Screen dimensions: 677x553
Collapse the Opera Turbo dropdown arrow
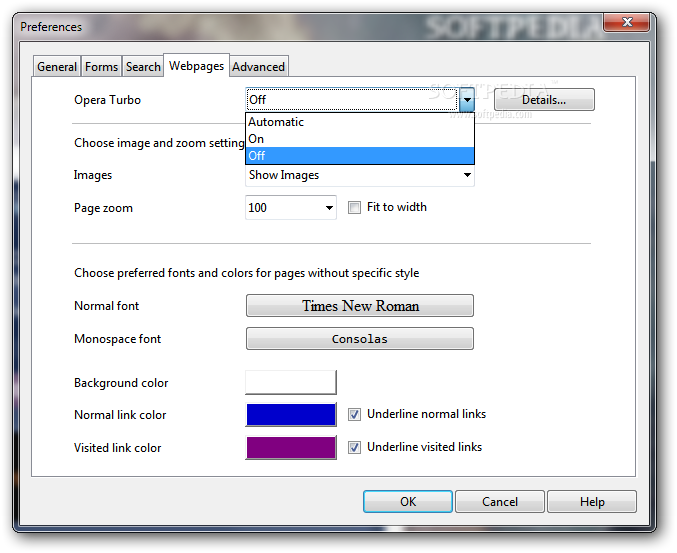pos(467,100)
